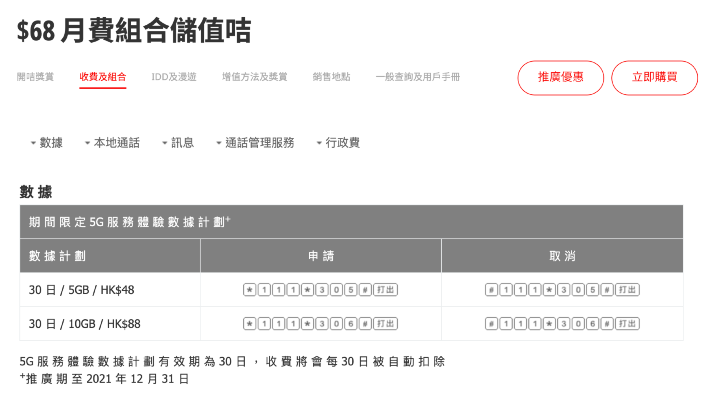Click the *111*306# apply code for the 10GB plan
The width and height of the screenshot is (719, 398).
tap(321, 324)
